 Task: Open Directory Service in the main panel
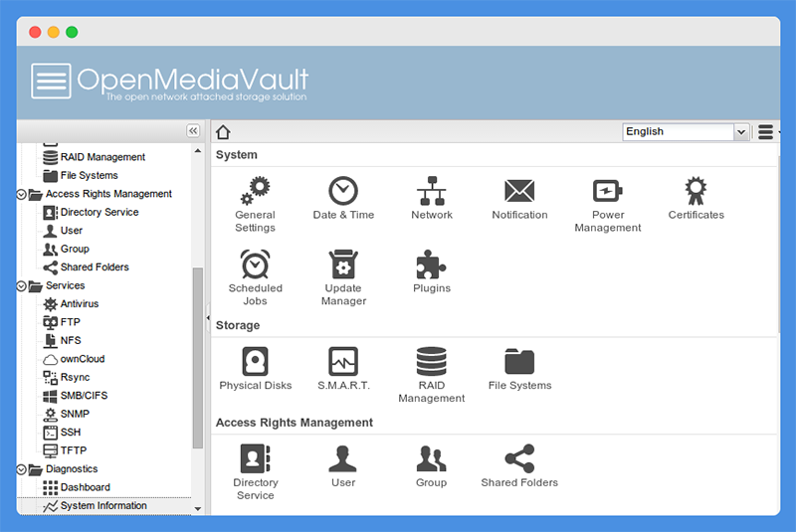click(255, 472)
